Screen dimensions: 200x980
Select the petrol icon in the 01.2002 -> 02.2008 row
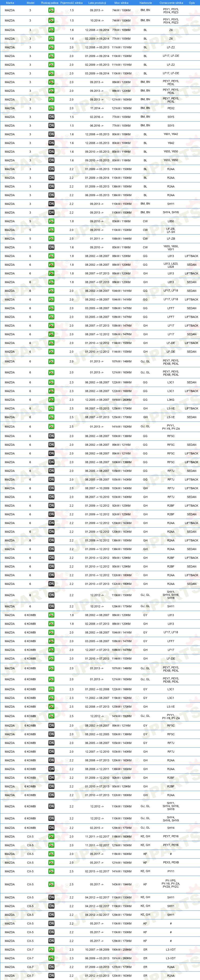pyautogui.click(x=51, y=689)
